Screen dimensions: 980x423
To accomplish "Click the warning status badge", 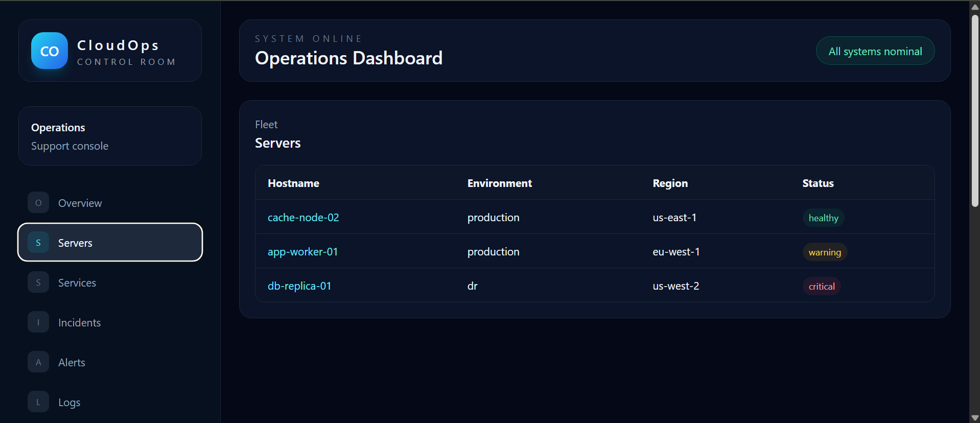I will pos(825,252).
